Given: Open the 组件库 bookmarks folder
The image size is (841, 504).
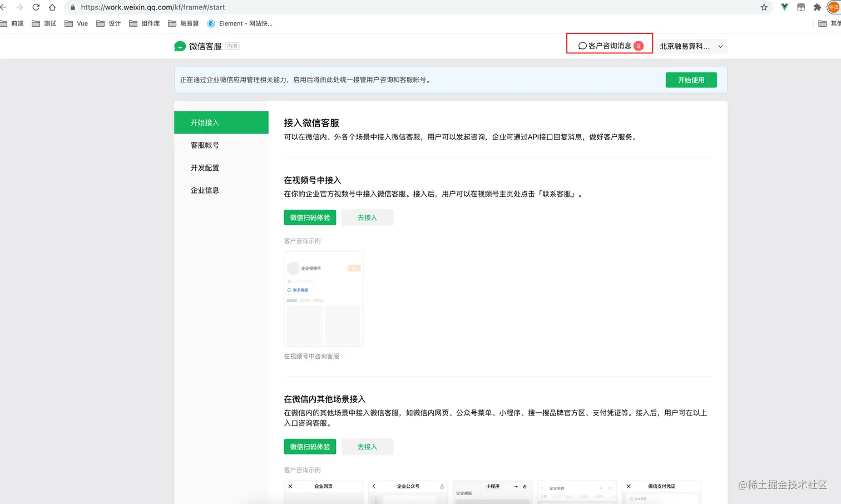Looking at the screenshot, I should click(145, 23).
